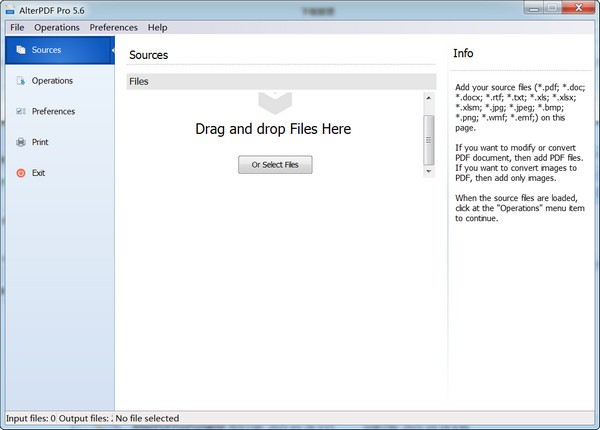Viewport: 600px width, 430px height.
Task: Click the Print printer icon
Action: click(20, 143)
